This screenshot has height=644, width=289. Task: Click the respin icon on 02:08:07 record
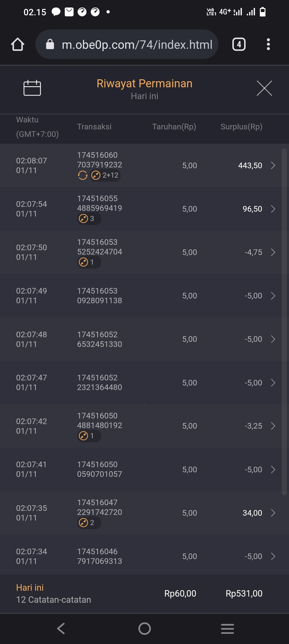[82, 175]
